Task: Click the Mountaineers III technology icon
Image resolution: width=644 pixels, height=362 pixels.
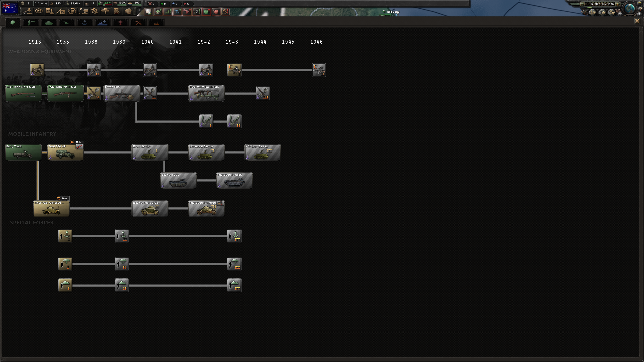Action: point(234,285)
